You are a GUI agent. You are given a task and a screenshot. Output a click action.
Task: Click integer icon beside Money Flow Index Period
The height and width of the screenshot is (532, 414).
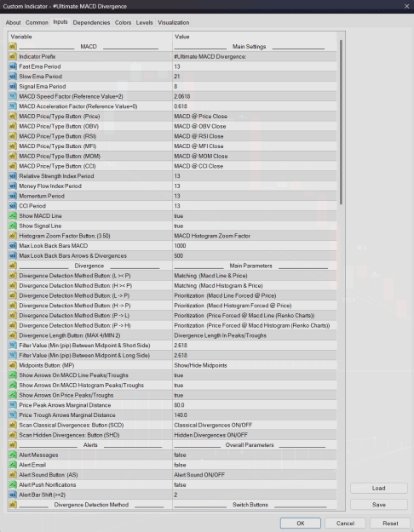click(x=13, y=186)
